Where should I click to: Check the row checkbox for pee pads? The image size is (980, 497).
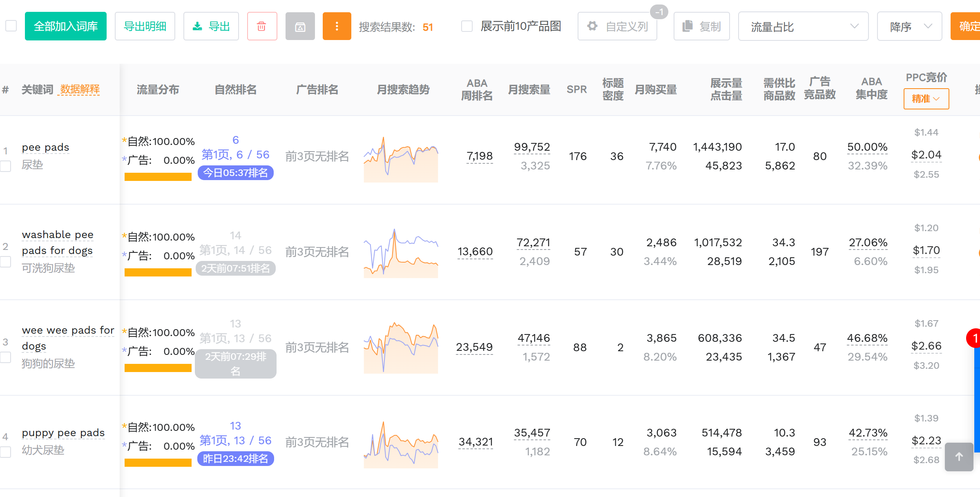coord(5,166)
